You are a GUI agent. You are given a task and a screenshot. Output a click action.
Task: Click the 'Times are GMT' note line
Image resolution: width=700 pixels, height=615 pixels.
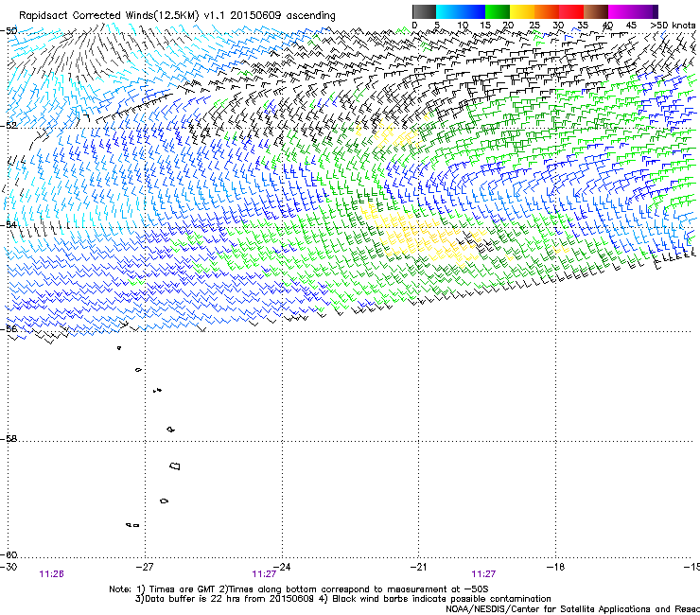[299, 589]
